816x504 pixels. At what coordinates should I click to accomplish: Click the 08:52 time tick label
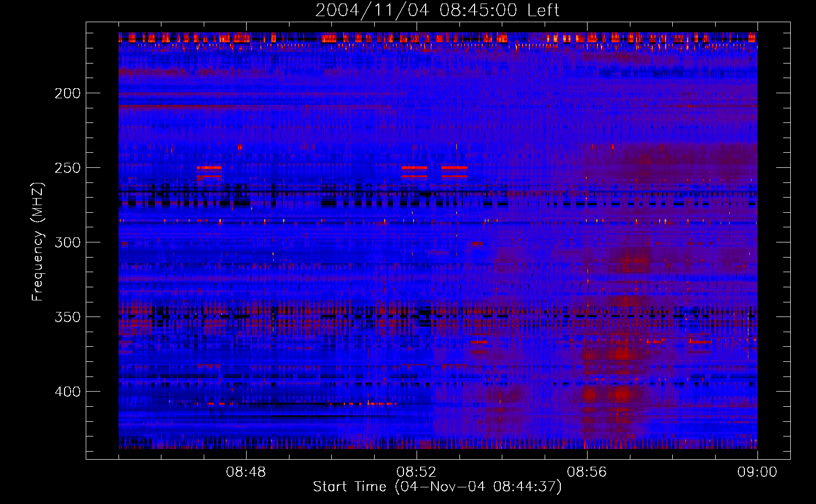click(x=417, y=472)
